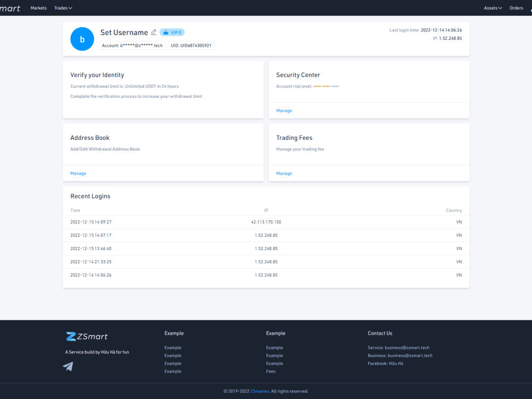This screenshot has height=399, width=532.
Task: Click the ZSmartex link in copyright line
Action: [x=260, y=391]
